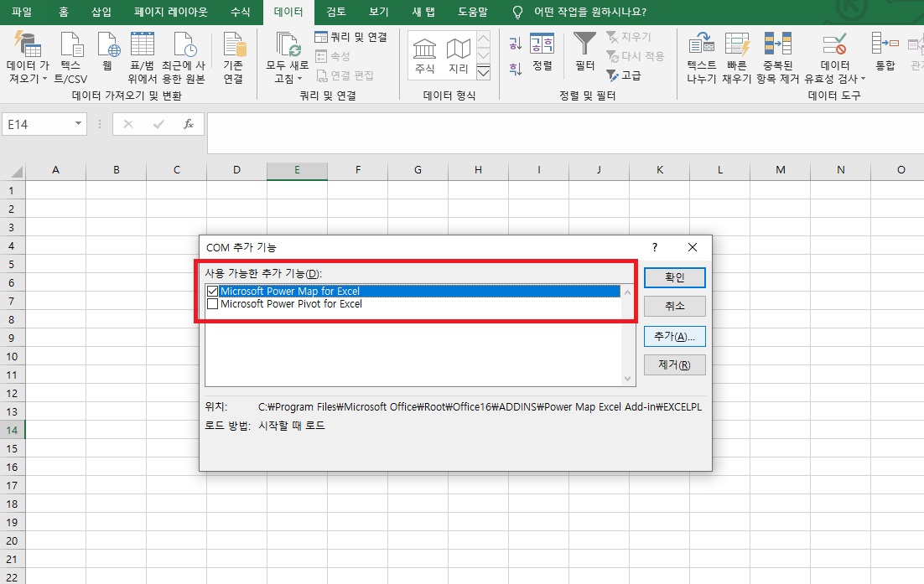Image resolution: width=924 pixels, height=584 pixels.
Task: Click the add-in list scroll up arrow
Action: [627, 292]
